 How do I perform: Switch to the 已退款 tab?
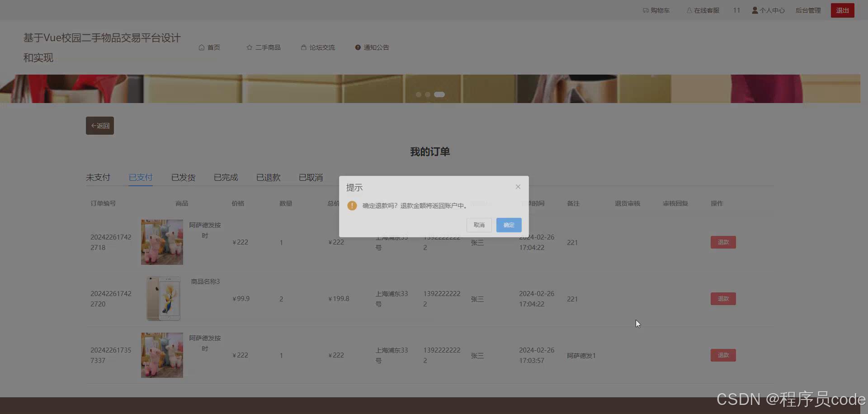(268, 177)
